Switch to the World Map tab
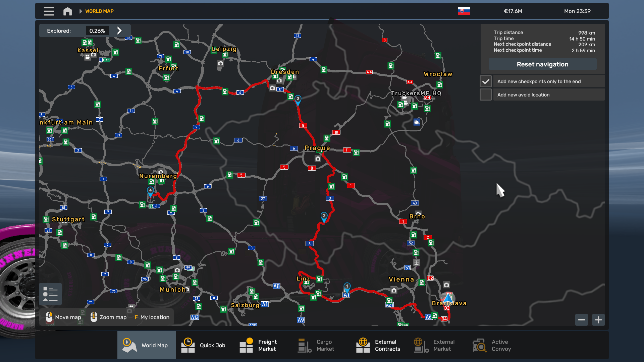Screen dimensions: 644x362 pyautogui.click(x=146, y=345)
